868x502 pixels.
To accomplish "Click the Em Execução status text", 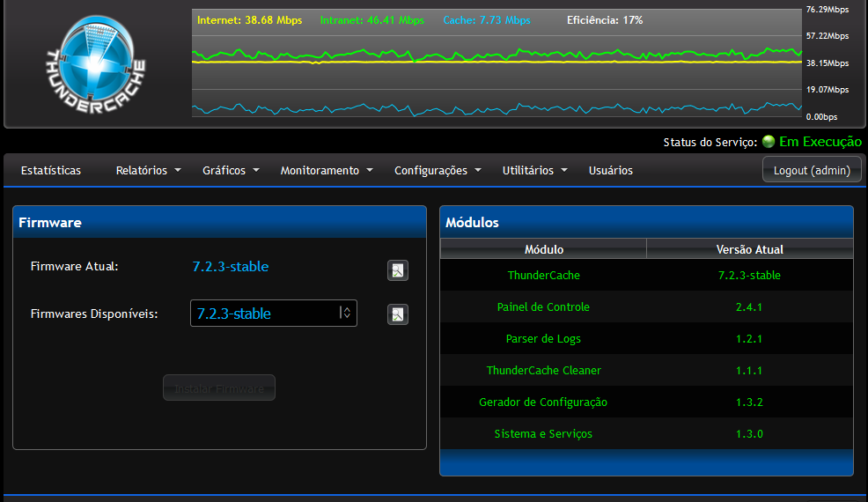I will (820, 142).
